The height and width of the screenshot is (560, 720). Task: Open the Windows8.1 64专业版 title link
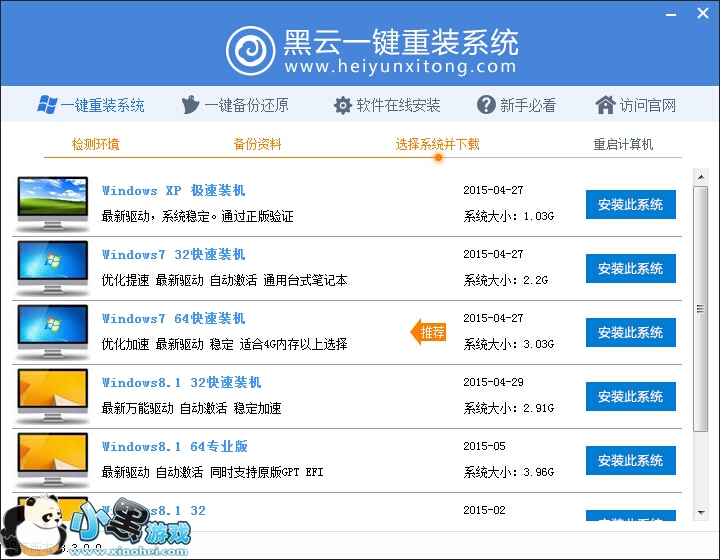point(174,446)
